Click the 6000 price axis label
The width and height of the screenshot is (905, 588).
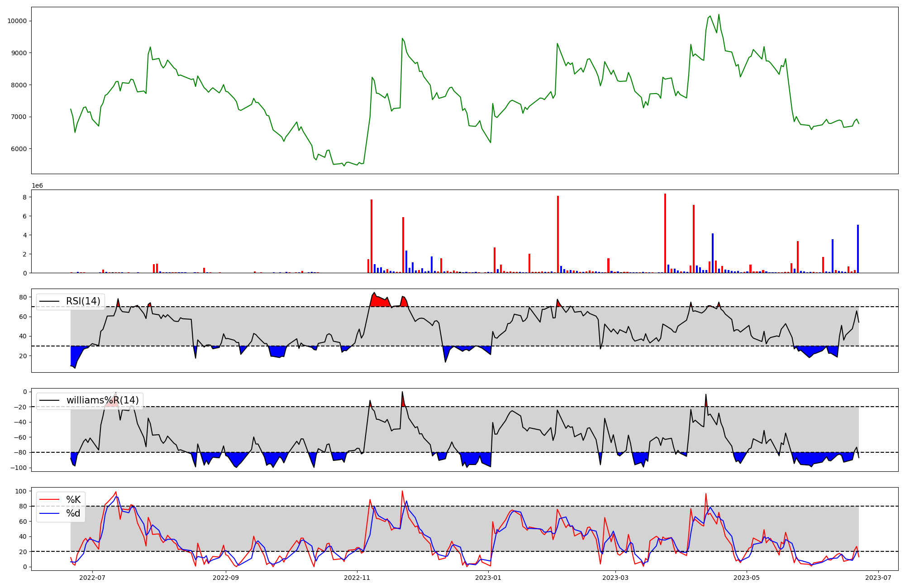point(19,149)
